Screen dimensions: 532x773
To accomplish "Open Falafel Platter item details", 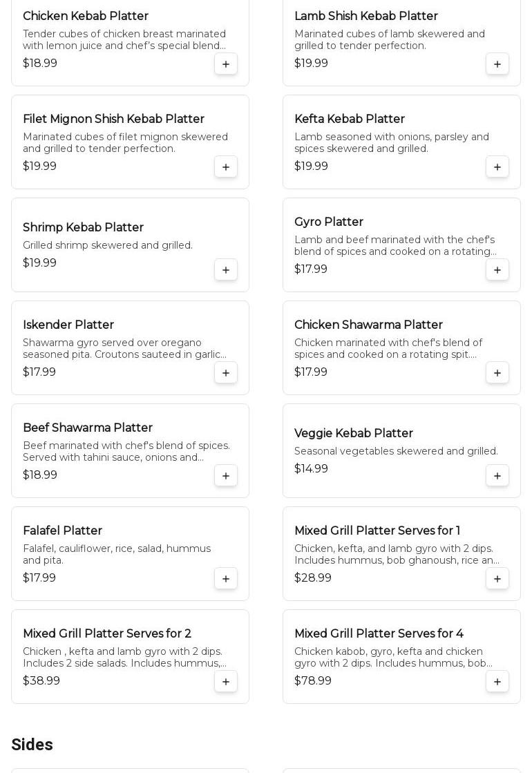I will coord(62,531).
